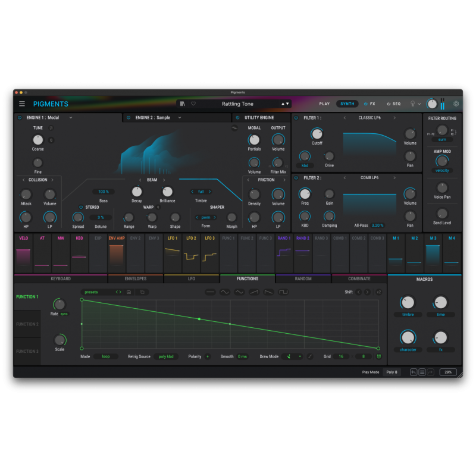The width and height of the screenshot is (476, 476).
Task: Click the heart icon to like preset
Action: [x=195, y=104]
